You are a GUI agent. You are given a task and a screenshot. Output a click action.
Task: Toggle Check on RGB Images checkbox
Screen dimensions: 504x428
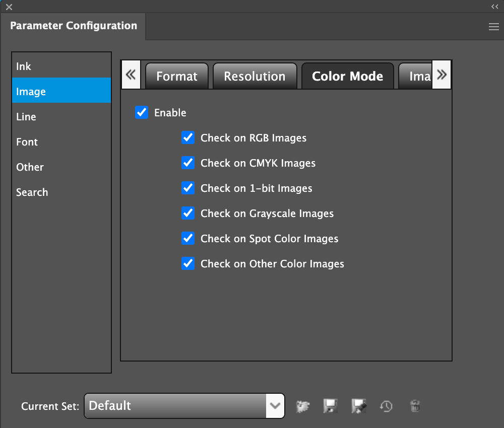coord(188,137)
